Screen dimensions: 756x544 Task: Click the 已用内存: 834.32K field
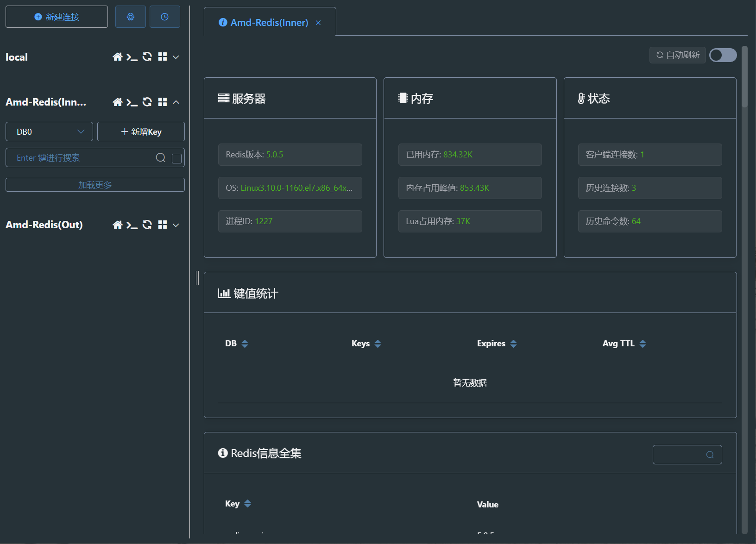point(470,155)
